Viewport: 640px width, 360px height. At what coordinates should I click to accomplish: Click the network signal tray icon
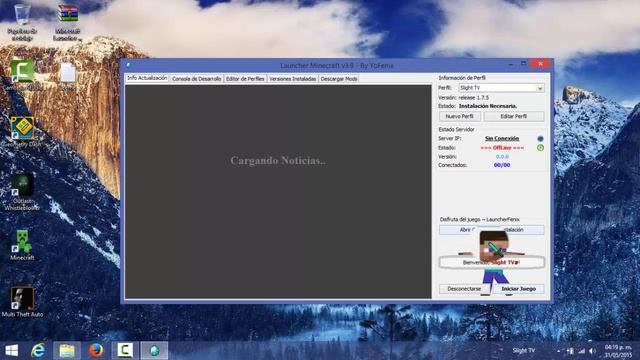click(581, 351)
